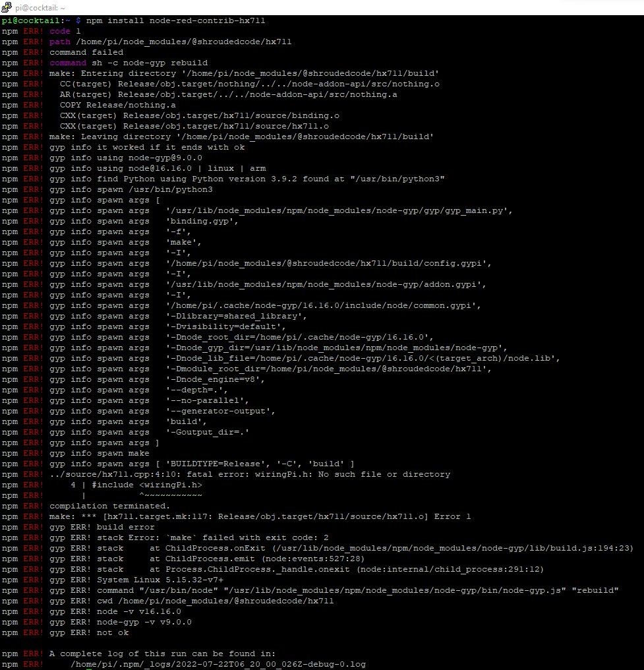The image size is (644, 670).
Task: Click the '-Dnode_lib_file' argument
Action: point(363,358)
